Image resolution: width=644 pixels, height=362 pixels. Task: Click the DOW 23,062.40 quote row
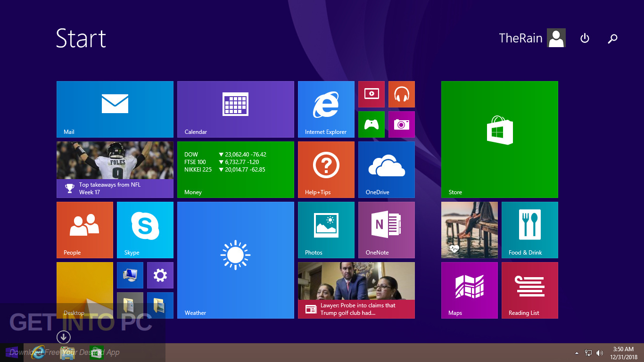[225, 155]
